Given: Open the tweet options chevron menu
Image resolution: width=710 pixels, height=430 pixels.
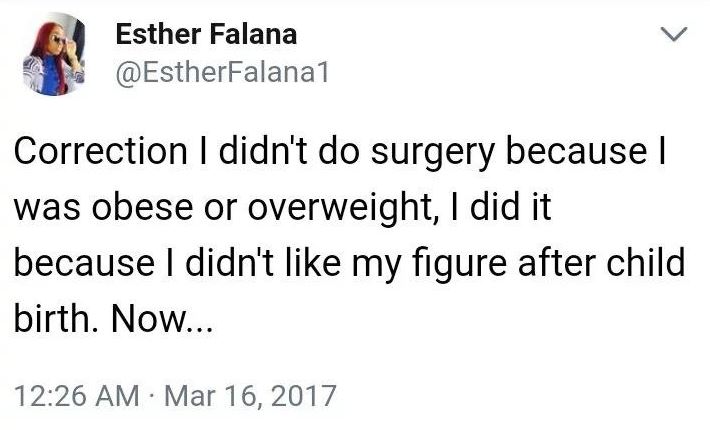Looking at the screenshot, I should click(x=677, y=35).
